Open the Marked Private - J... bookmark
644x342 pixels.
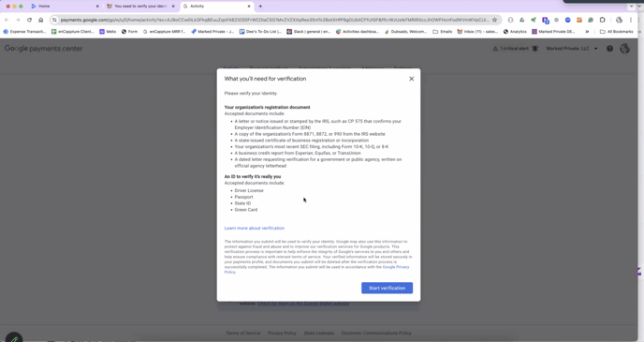pyautogui.click(x=212, y=32)
